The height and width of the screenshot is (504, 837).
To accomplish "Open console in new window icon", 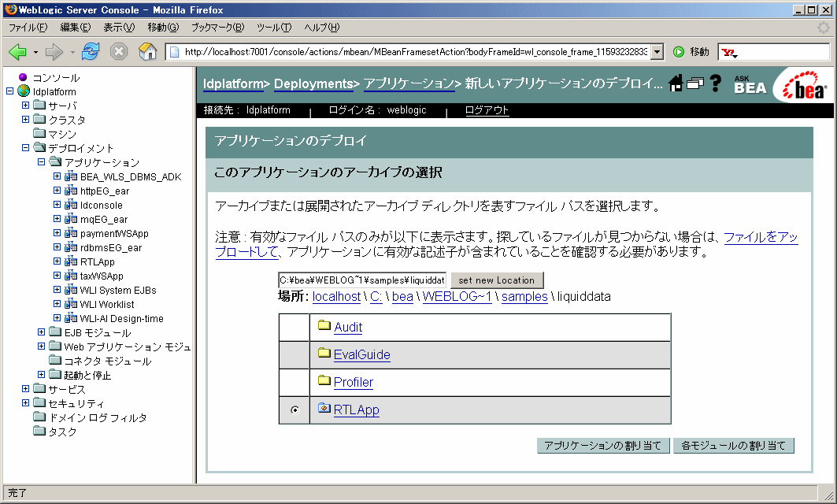I will 695,83.
